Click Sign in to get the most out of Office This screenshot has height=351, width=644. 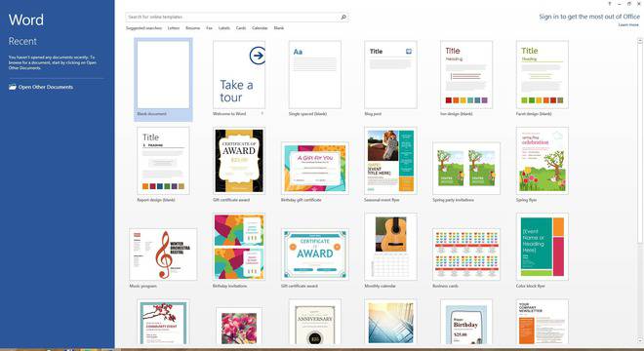(589, 17)
